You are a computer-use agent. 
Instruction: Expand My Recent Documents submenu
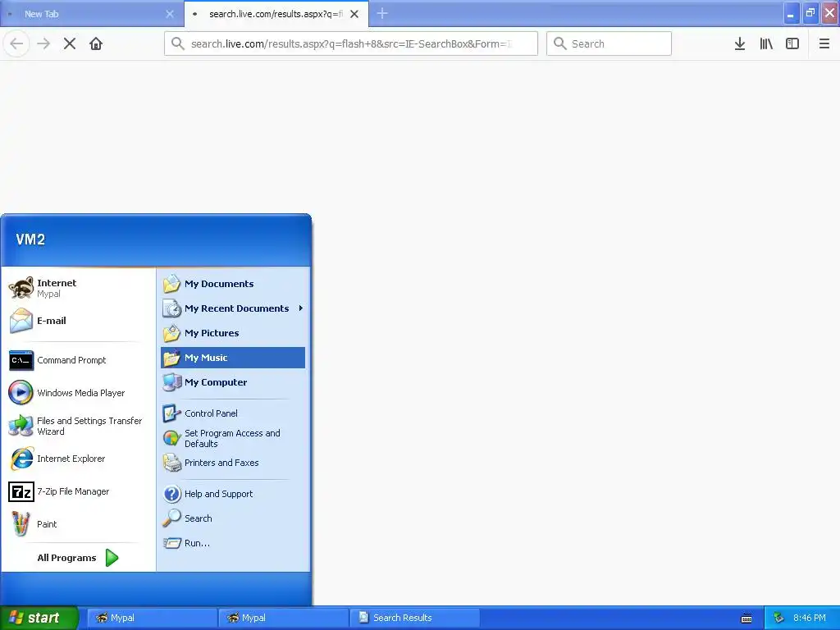point(233,308)
